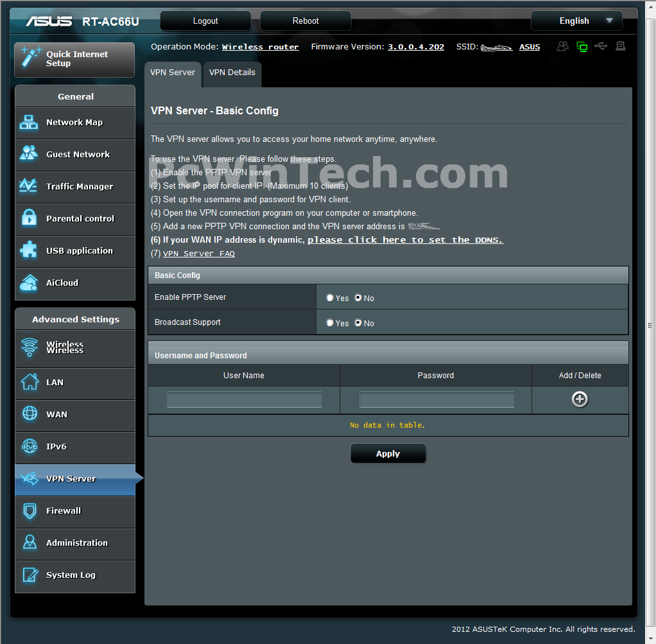This screenshot has height=644, width=656.
Task: Open Wireless signal icon in Advanced Settings
Action: click(30, 347)
